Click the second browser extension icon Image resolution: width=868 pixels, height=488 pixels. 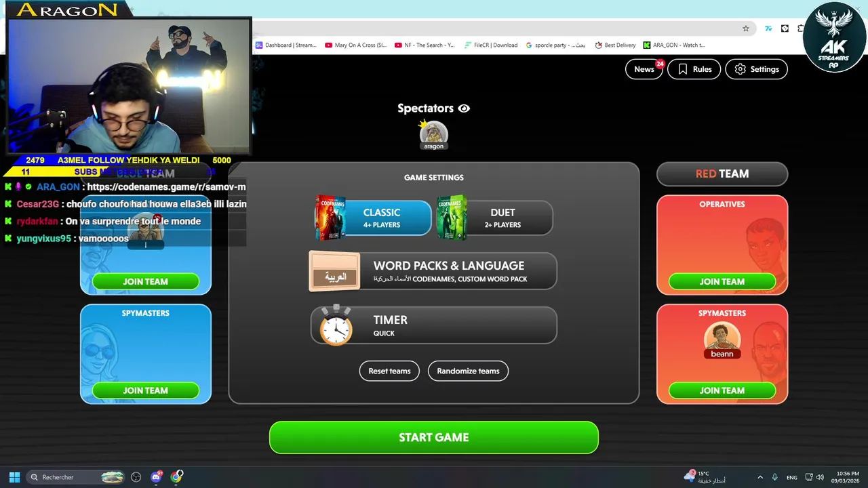(x=785, y=28)
